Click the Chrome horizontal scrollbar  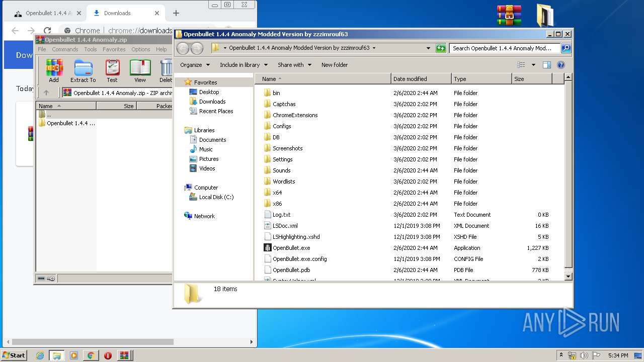click(93, 342)
